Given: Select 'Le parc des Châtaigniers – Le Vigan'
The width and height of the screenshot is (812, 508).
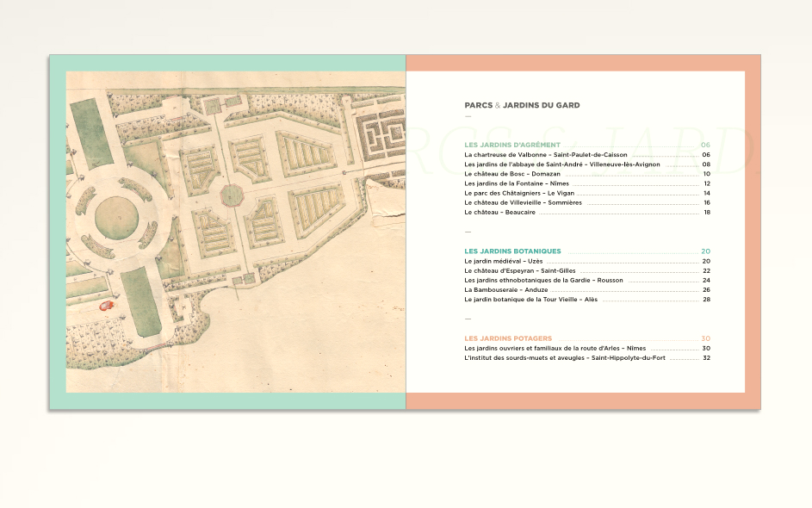Looking at the screenshot, I should click(x=519, y=194).
